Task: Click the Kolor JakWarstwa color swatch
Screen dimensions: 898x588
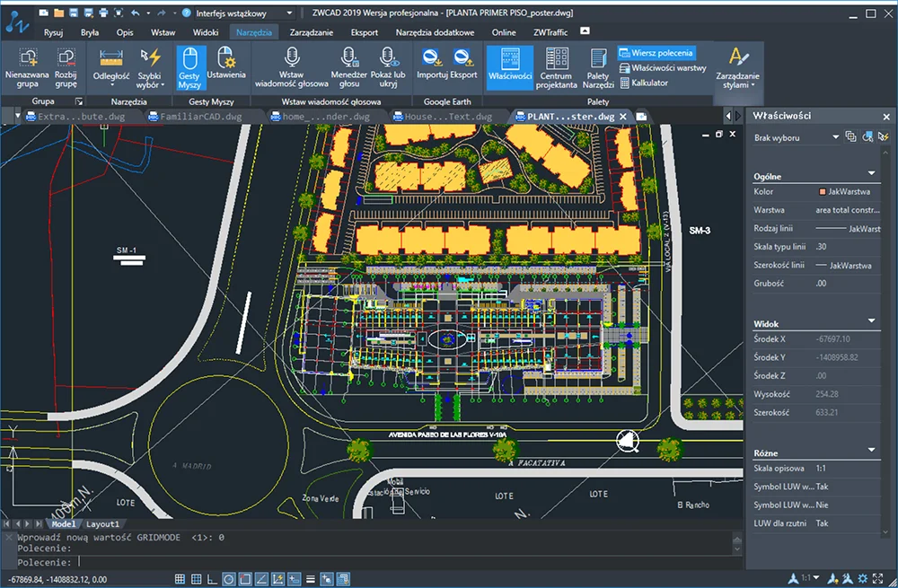Action: pos(822,192)
